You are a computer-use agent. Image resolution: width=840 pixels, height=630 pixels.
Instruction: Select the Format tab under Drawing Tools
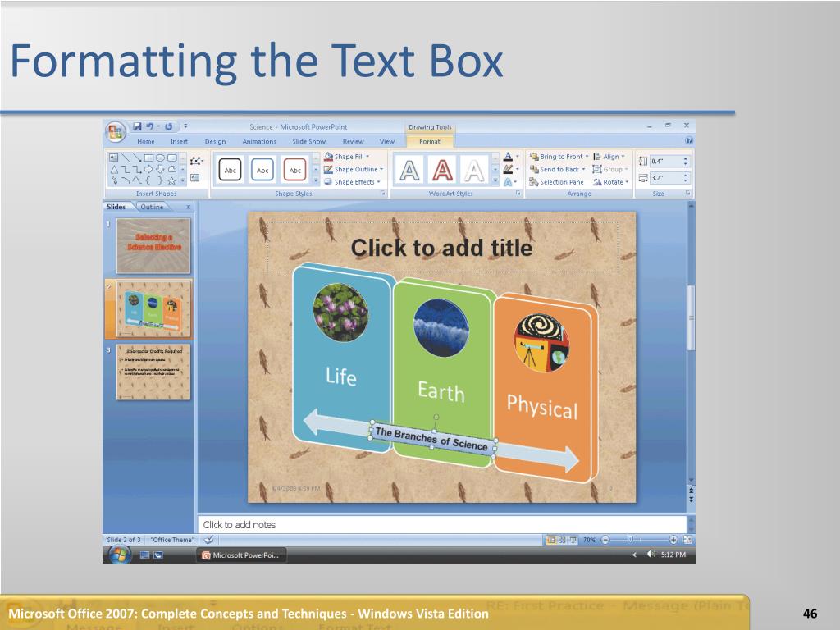[x=430, y=141]
